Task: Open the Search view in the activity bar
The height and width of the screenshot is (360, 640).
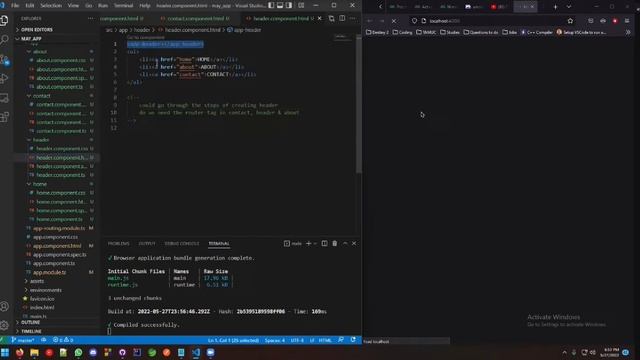Action: 4,40
